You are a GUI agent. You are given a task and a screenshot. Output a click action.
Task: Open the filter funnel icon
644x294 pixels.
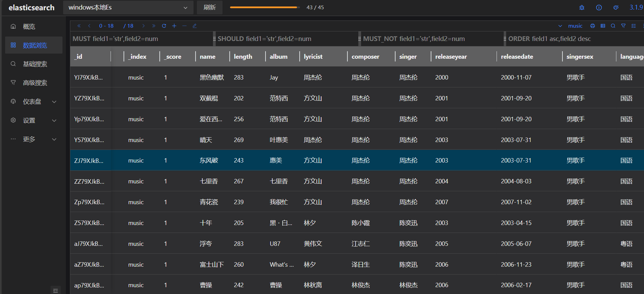click(x=623, y=26)
